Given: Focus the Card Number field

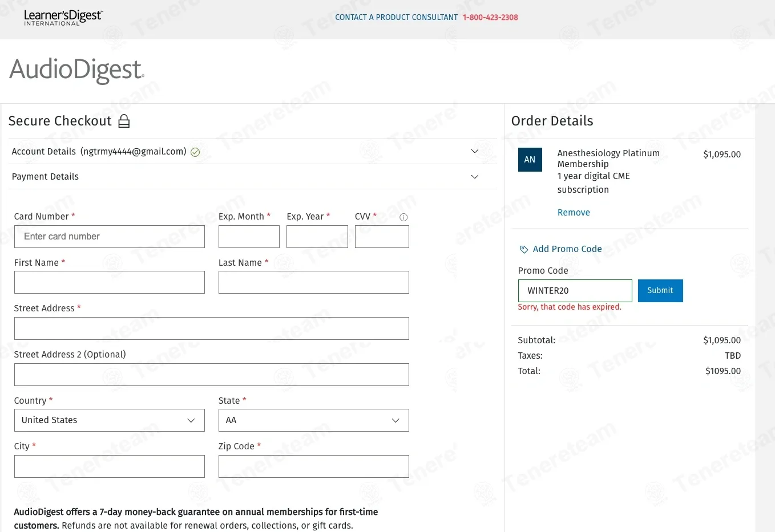Looking at the screenshot, I should click(x=110, y=237).
